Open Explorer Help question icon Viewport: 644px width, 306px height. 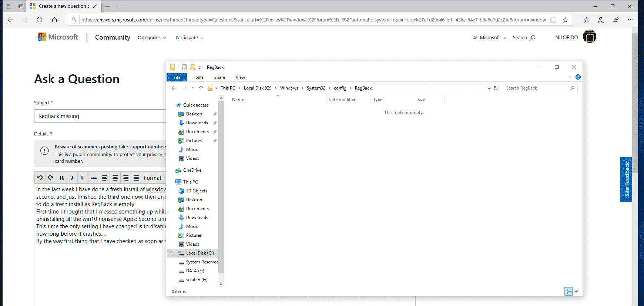coord(578,77)
